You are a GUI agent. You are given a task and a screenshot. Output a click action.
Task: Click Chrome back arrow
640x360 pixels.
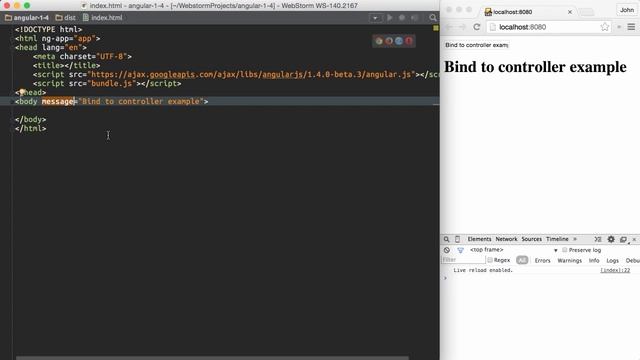pos(449,27)
